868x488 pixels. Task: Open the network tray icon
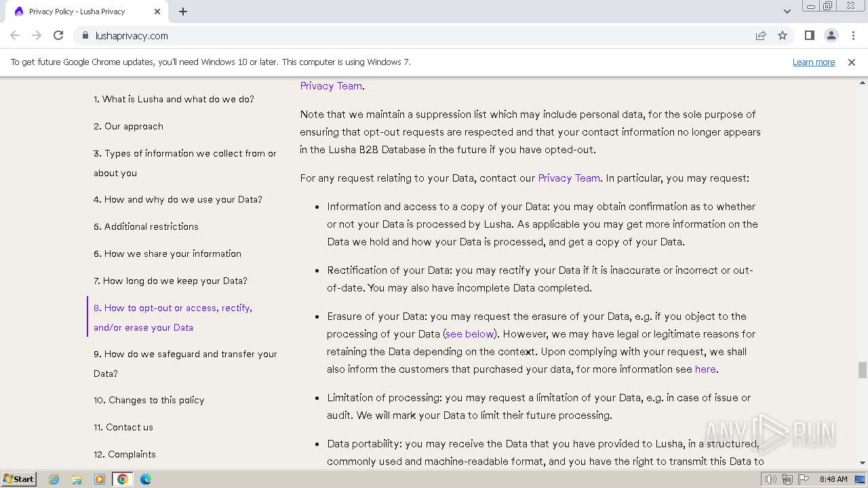787,479
